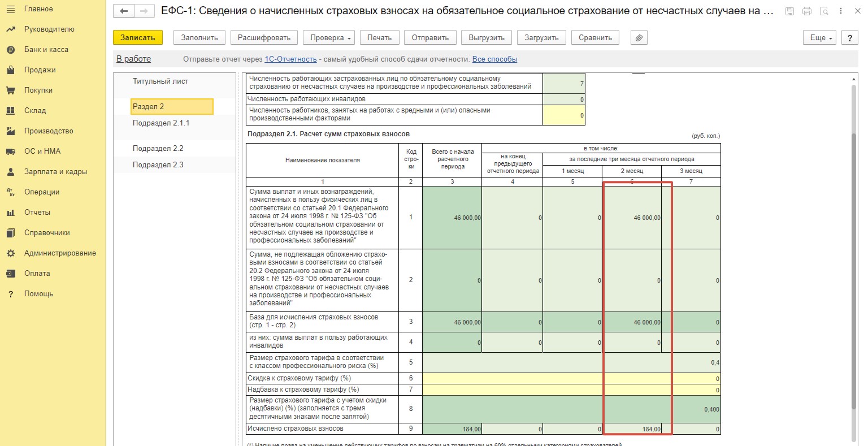
Task: Click the Зарплата и кадры menu label
Action: click(55, 172)
